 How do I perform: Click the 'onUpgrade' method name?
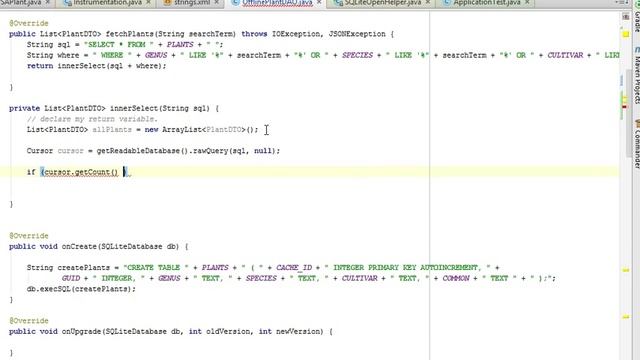pyautogui.click(x=81, y=331)
